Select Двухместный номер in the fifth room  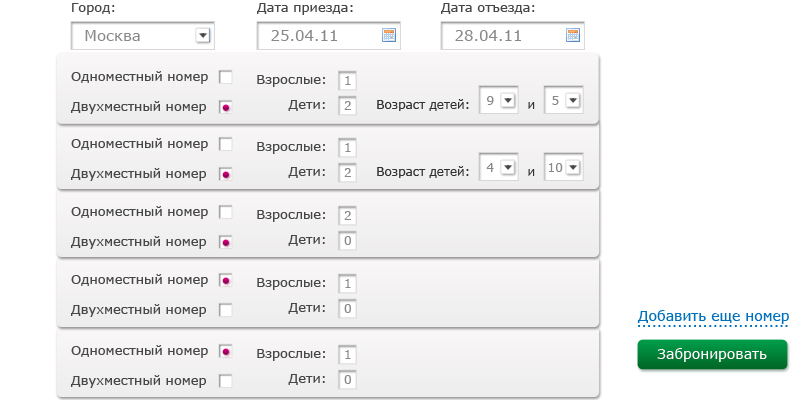226,380
